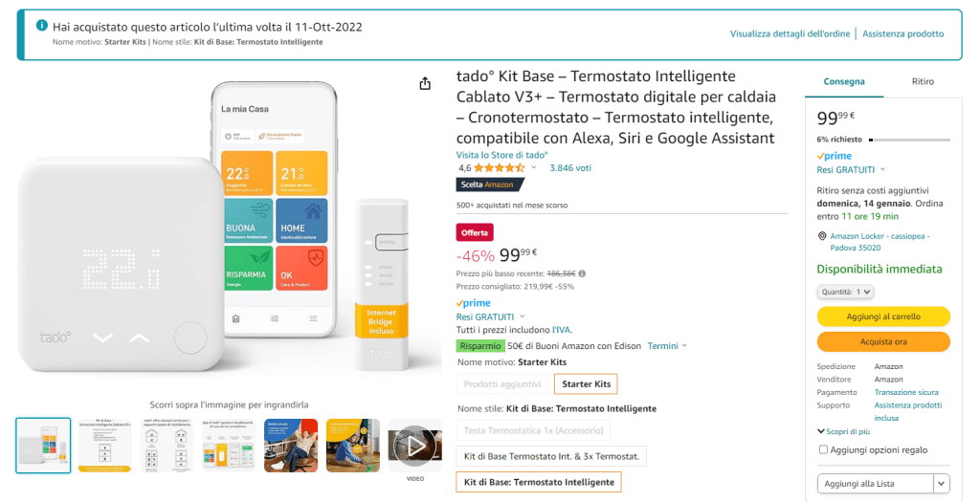This screenshot has width=980, height=502.
Task: Open Visualizza dettagli dell'ordine link
Action: point(790,34)
